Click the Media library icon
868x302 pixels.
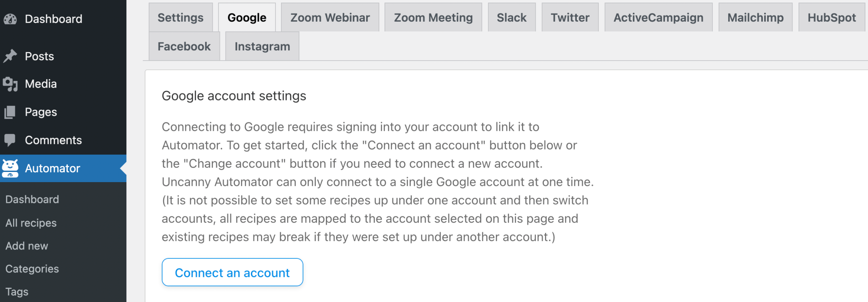pos(10,84)
